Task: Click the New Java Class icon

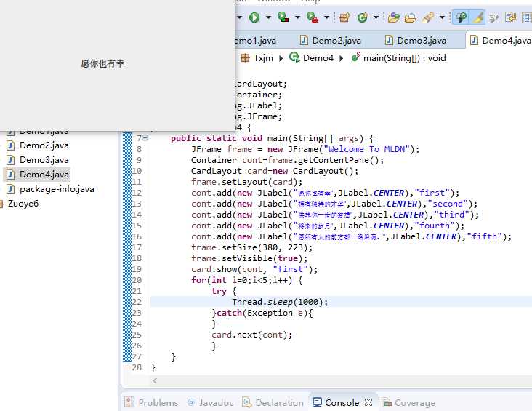Action: 363,17
